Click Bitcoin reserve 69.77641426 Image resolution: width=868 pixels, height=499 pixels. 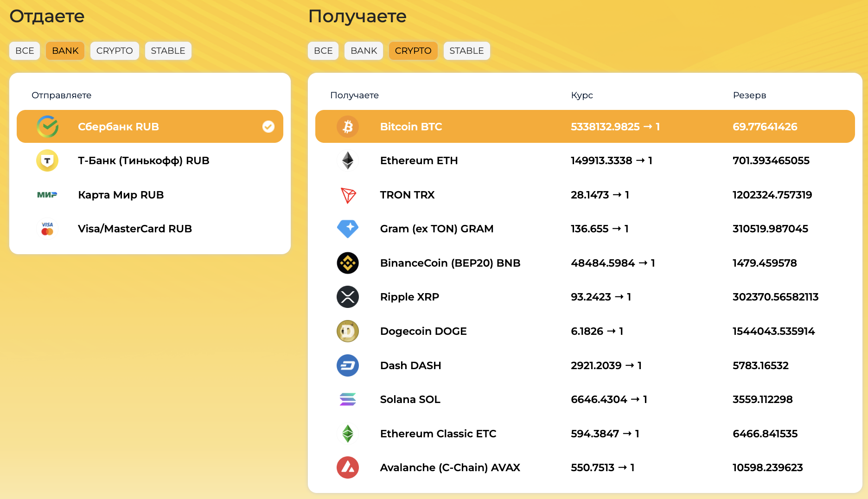pyautogui.click(x=765, y=127)
